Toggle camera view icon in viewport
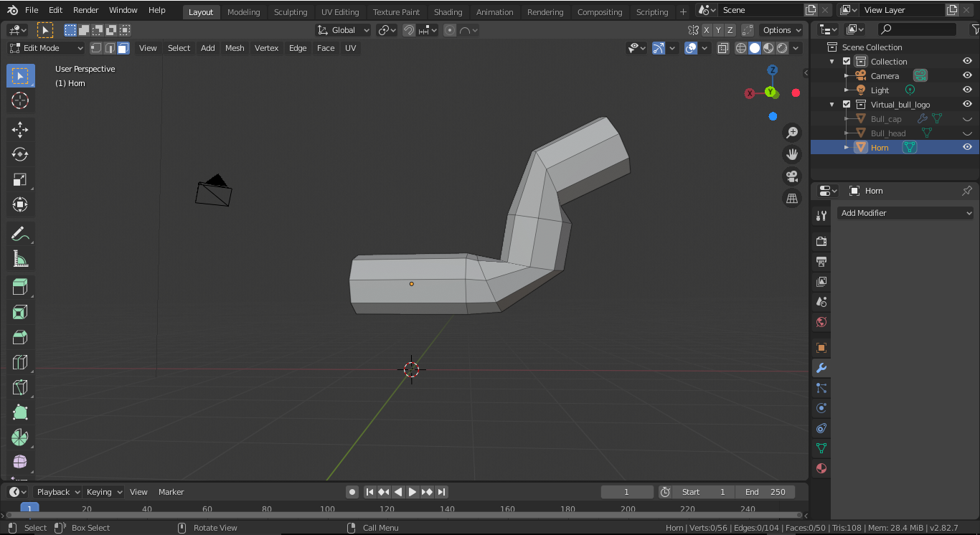The image size is (980, 535). coord(792,176)
